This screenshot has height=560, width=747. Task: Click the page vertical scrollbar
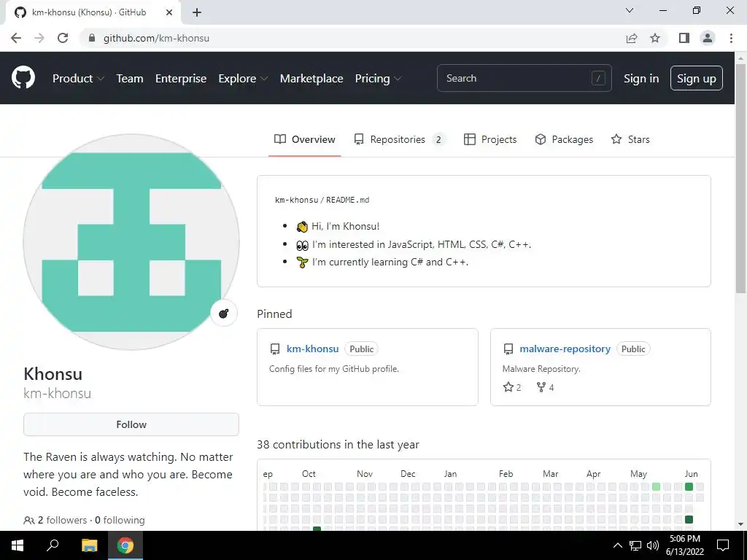click(x=740, y=179)
